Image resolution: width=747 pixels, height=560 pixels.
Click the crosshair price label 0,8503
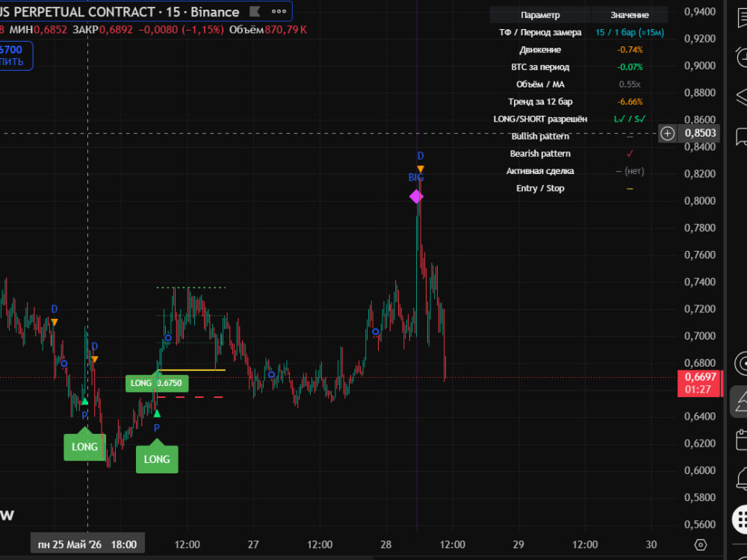pyautogui.click(x=700, y=134)
